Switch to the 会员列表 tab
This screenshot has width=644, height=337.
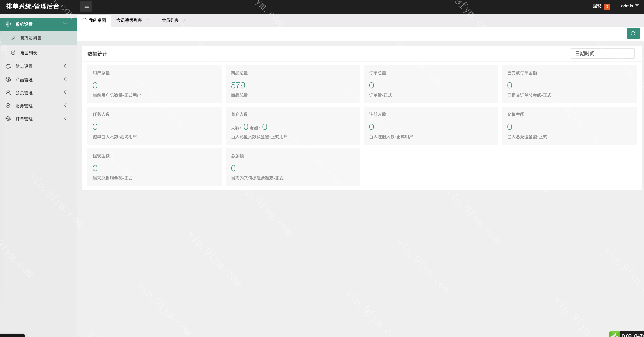coord(170,21)
